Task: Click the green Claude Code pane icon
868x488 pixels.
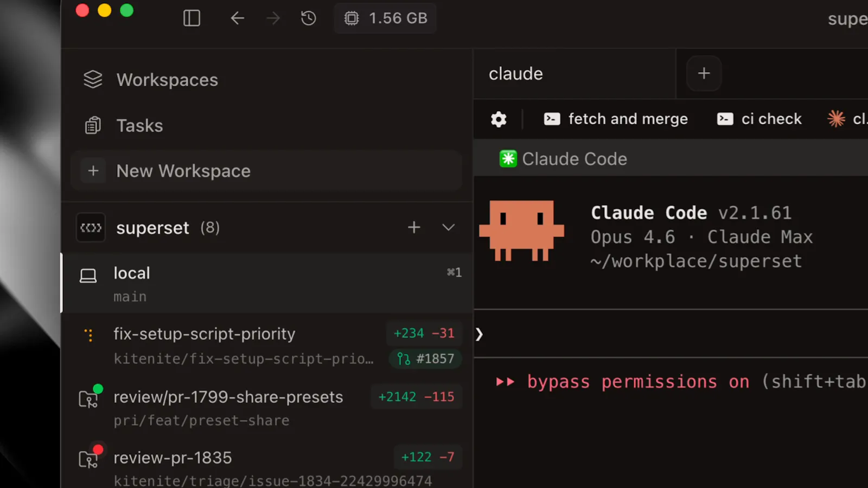Action: click(x=508, y=159)
